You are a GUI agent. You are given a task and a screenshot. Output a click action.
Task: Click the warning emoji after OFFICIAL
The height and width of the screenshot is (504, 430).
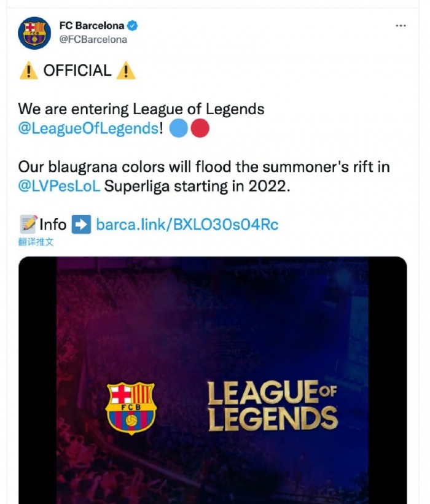pos(125,71)
